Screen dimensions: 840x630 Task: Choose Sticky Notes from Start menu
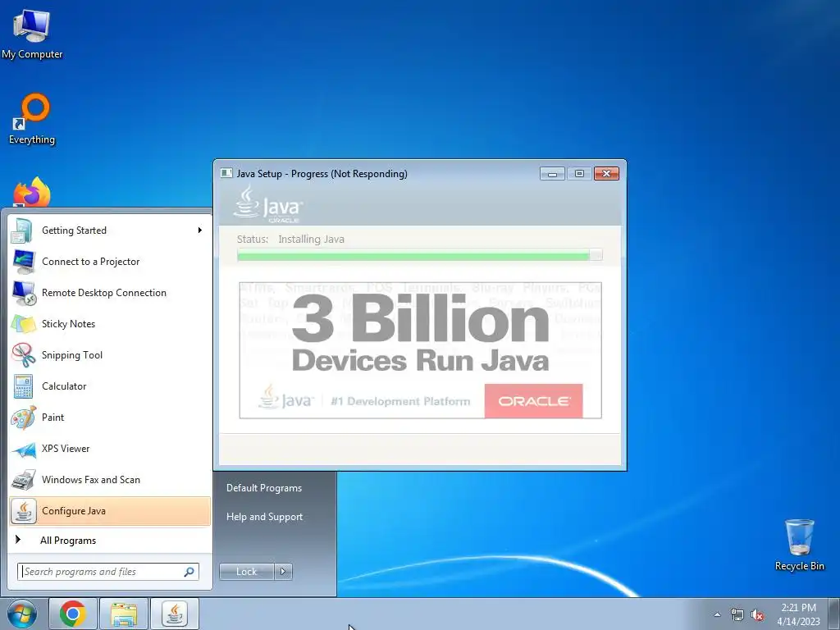(110, 323)
